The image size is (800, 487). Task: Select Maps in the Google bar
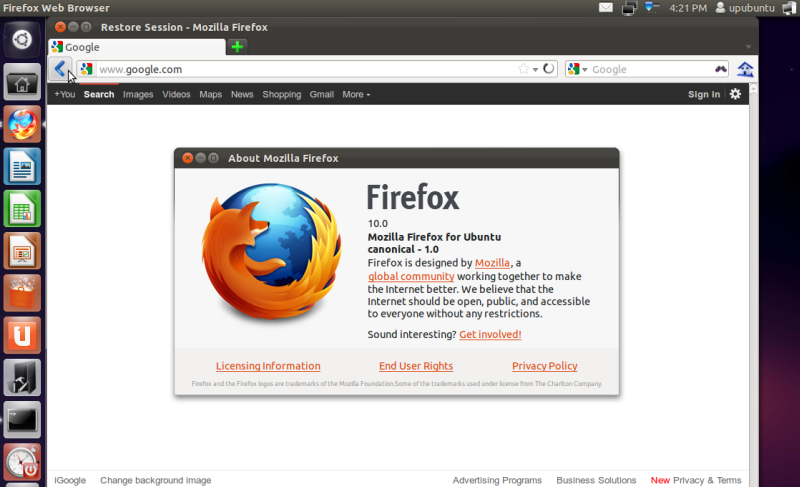210,94
